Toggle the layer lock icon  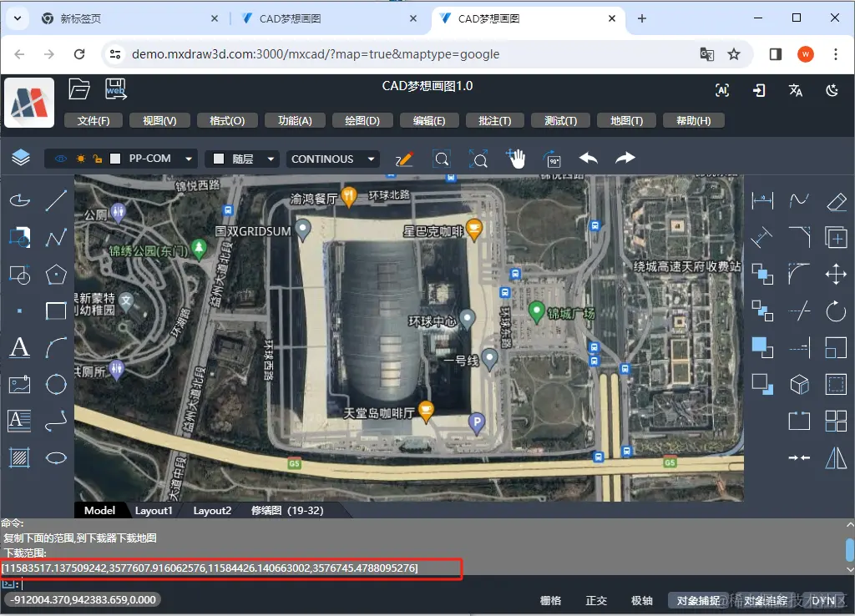tap(98, 159)
